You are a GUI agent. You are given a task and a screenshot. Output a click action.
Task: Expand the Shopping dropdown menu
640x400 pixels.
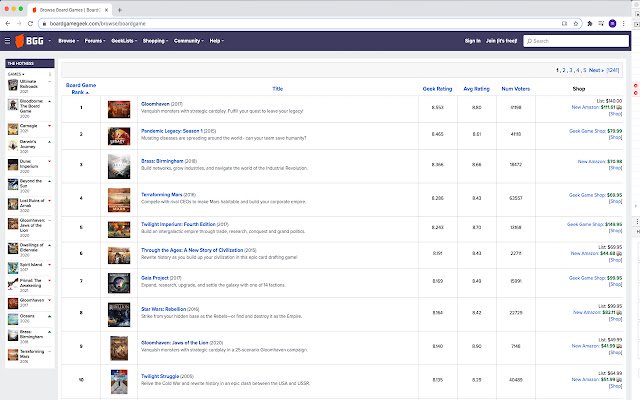155,41
